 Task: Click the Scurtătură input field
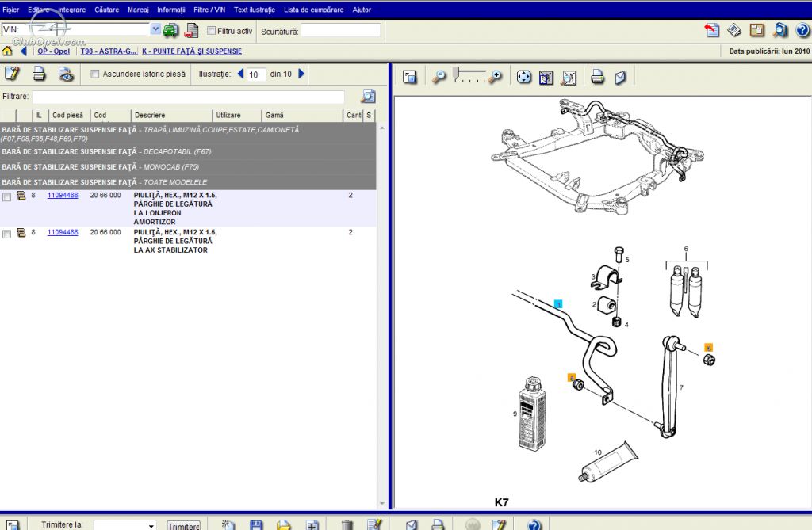pos(341,31)
